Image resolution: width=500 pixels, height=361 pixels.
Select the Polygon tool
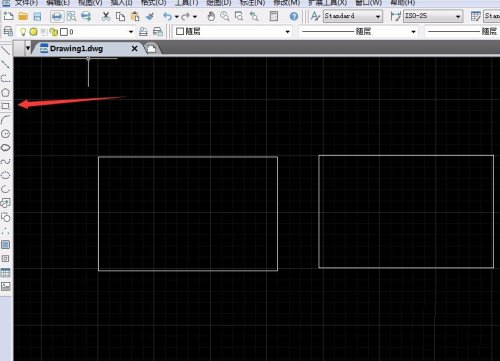coord(5,92)
